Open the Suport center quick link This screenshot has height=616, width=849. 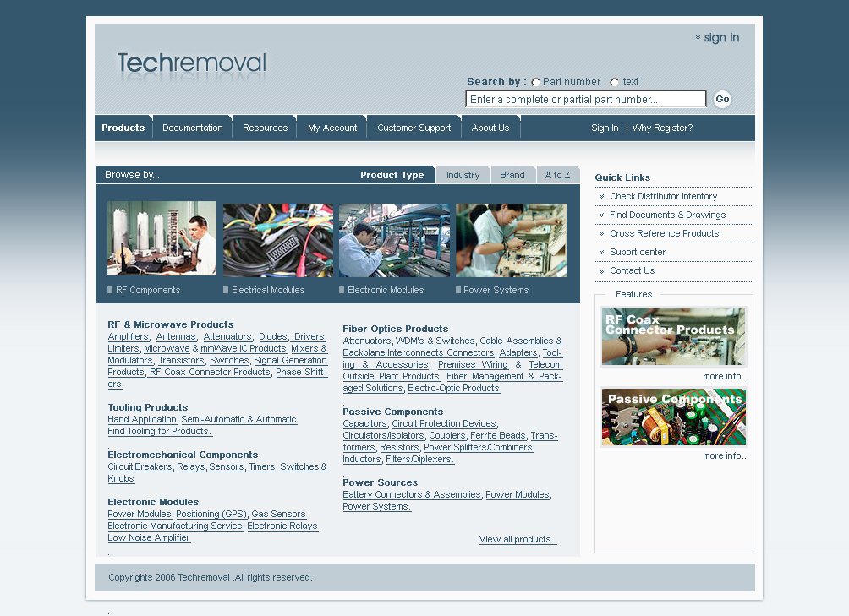pyautogui.click(x=638, y=252)
